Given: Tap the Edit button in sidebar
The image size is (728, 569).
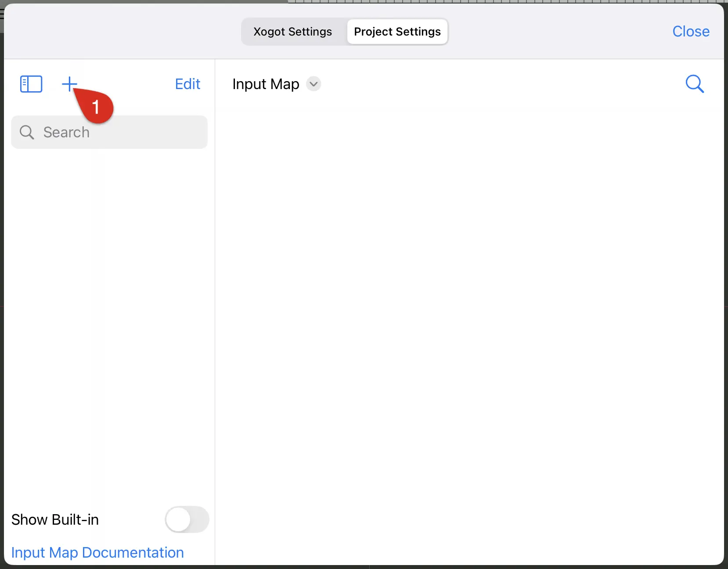Looking at the screenshot, I should (x=187, y=84).
